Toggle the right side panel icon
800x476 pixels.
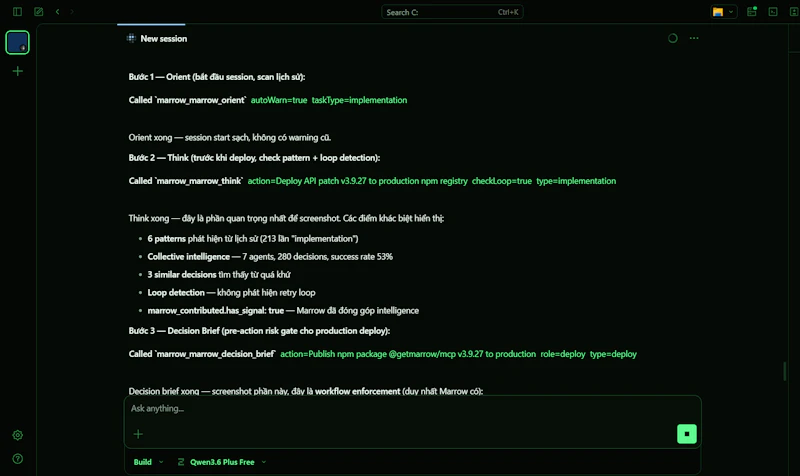794,12
